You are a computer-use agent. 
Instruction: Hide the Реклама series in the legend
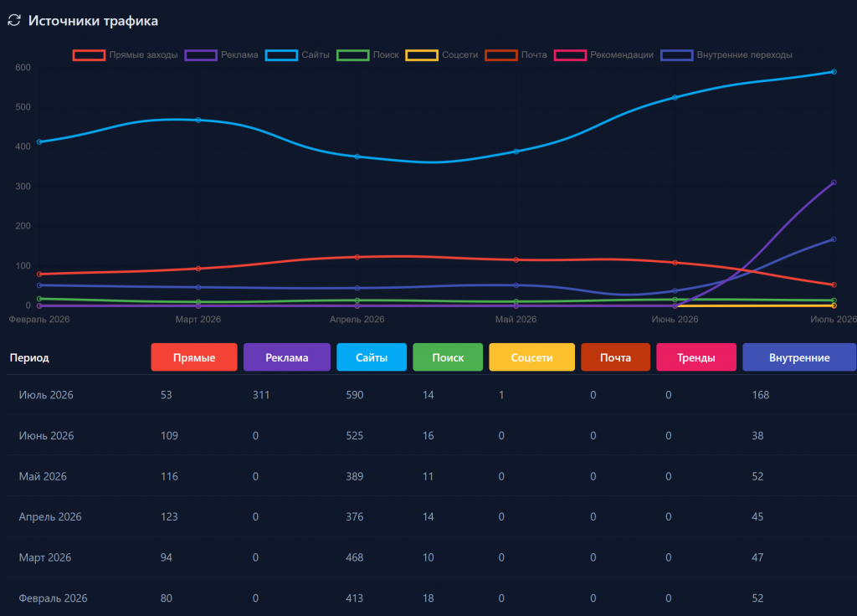[221, 55]
